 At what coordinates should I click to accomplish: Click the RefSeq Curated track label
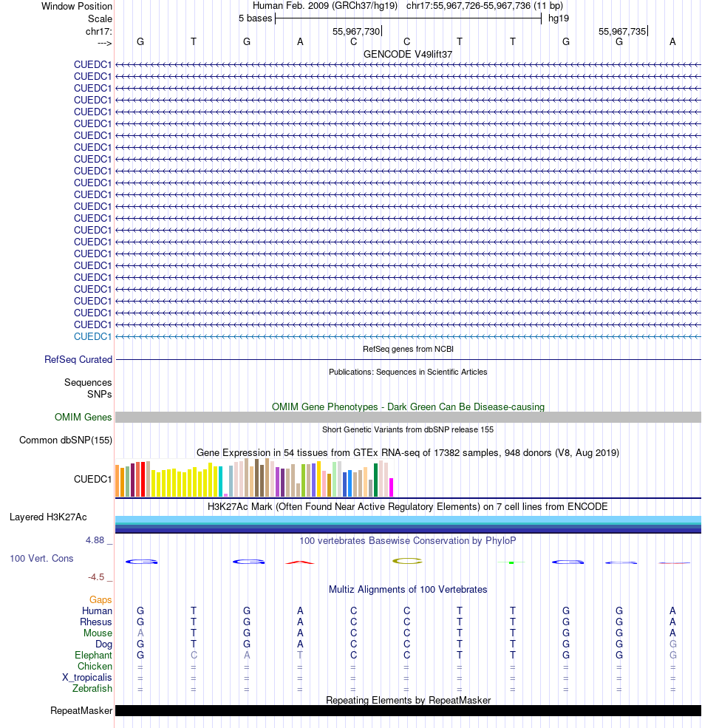(x=78, y=359)
